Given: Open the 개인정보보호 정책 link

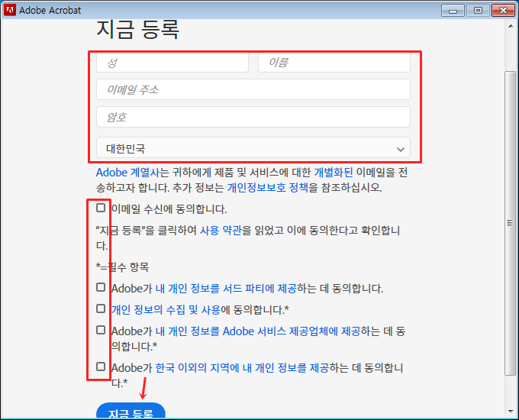Looking at the screenshot, I should click(x=267, y=188).
